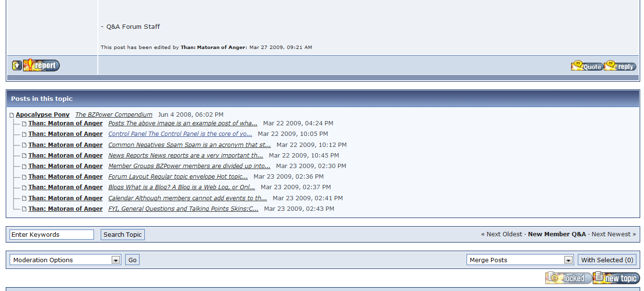Viewport: 644px width, 291px height.
Task: Focus the Enter Keywords search field
Action: (52, 234)
